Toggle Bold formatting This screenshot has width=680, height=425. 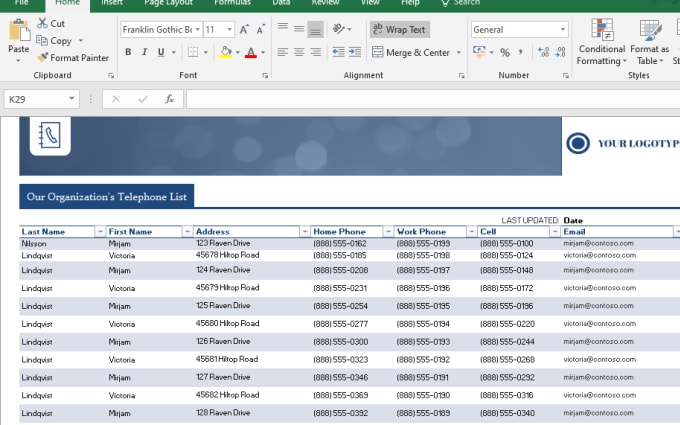[x=128, y=52]
